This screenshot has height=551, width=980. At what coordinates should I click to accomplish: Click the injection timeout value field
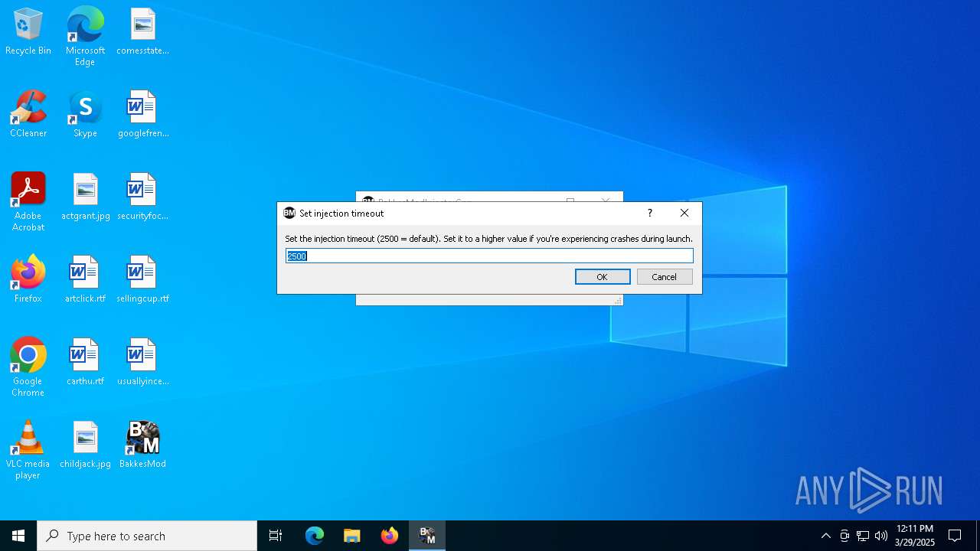[489, 256]
